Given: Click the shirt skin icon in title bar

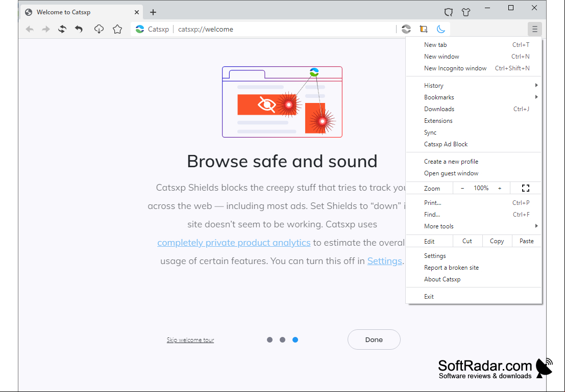Looking at the screenshot, I should pos(465,12).
